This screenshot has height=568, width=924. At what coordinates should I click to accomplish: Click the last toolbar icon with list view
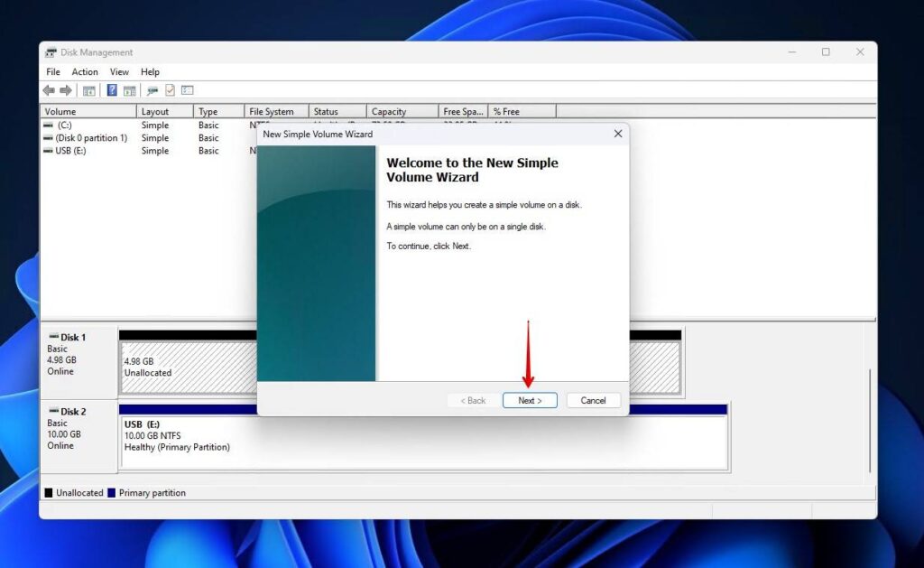[188, 90]
